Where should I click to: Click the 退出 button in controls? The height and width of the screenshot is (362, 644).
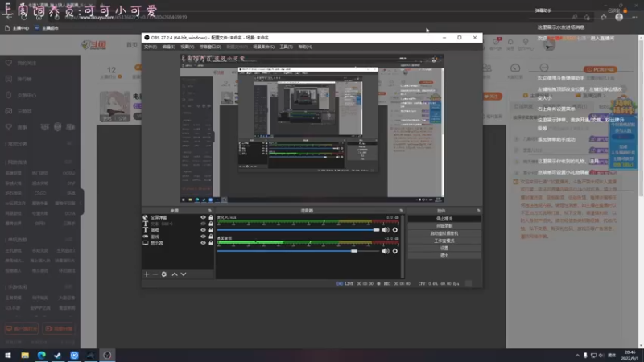[x=444, y=256]
